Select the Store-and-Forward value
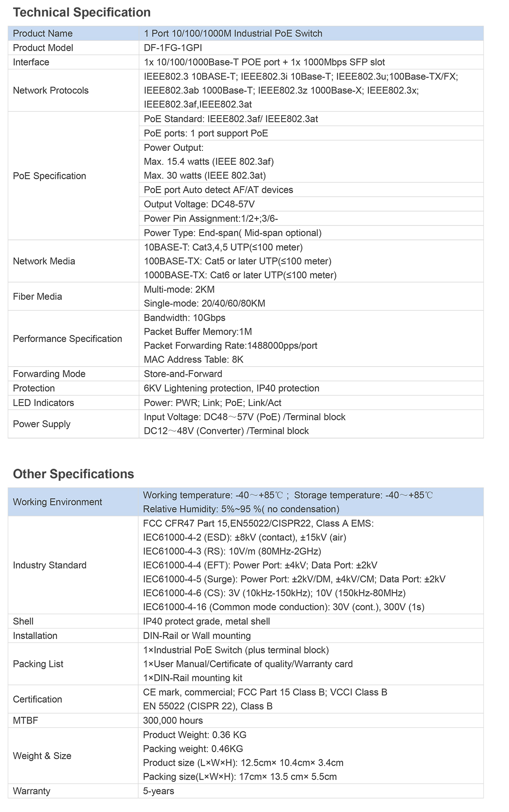Viewport: 509px width, 812px height. 183,374
